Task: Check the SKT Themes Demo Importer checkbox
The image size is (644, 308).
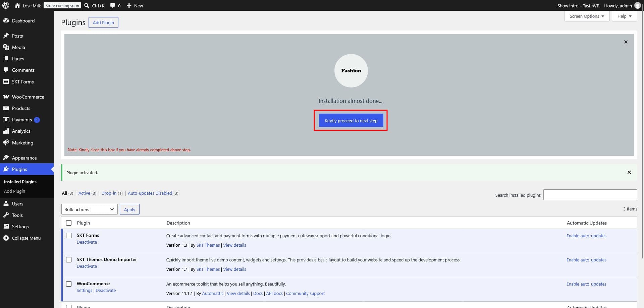Action: 69,260
